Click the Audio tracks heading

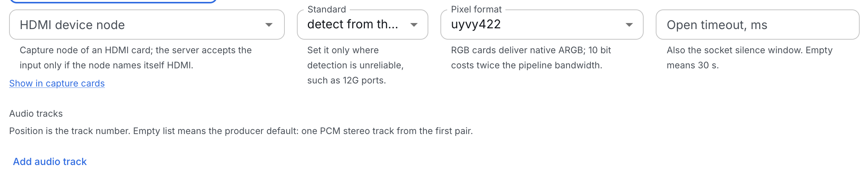(36, 114)
